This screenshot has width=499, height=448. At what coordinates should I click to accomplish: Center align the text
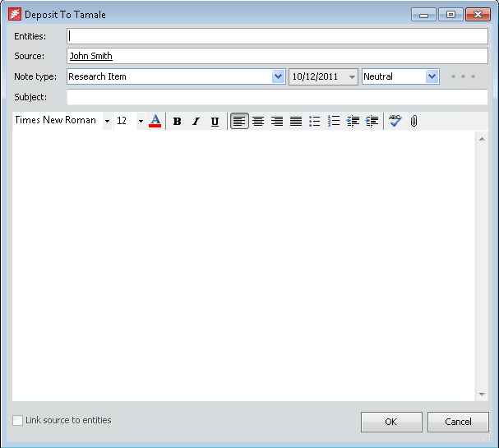click(258, 121)
